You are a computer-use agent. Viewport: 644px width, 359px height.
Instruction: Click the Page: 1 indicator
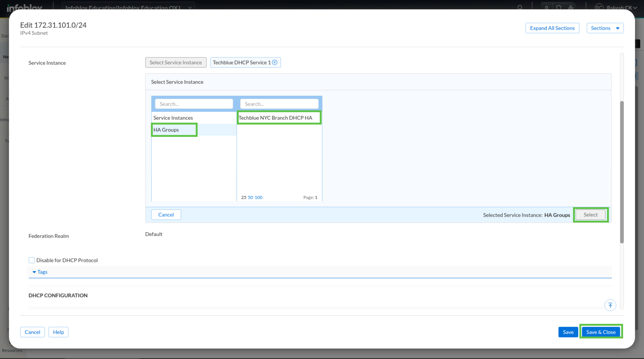click(310, 197)
